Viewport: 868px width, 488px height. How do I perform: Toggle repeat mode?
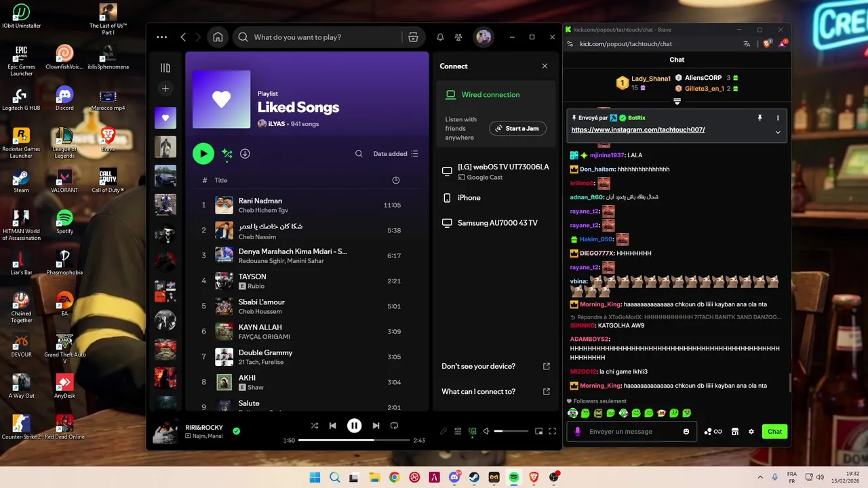[394, 426]
